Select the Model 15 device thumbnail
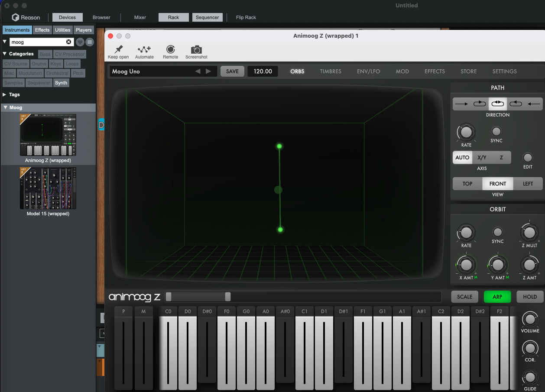545x392 pixels. (x=48, y=188)
